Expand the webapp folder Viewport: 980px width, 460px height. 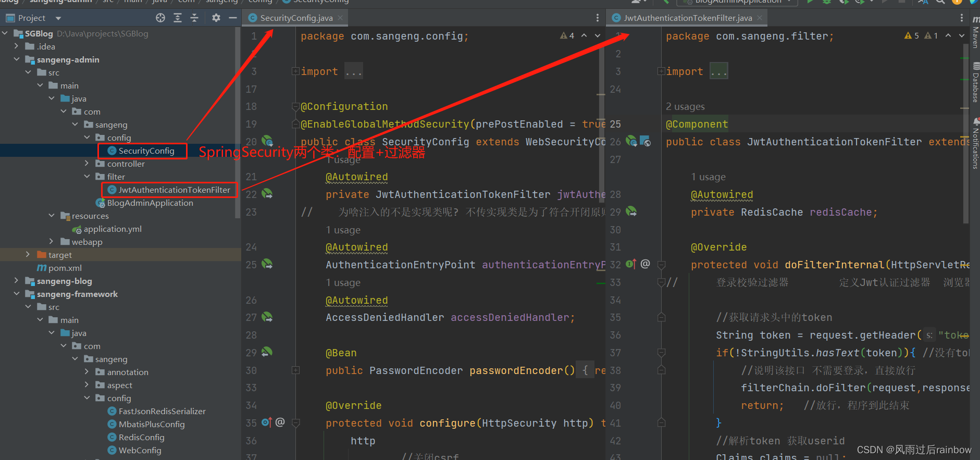[51, 242]
